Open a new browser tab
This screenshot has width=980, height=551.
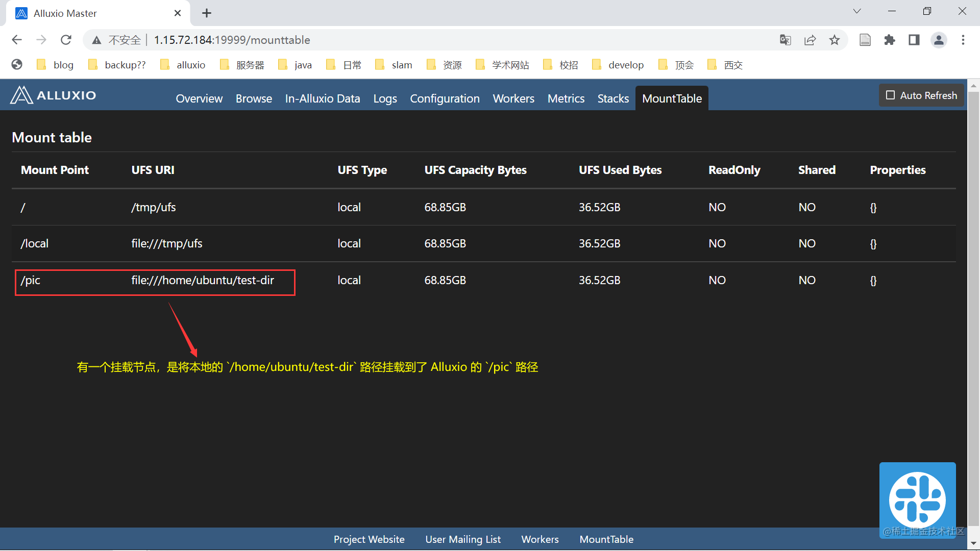click(207, 13)
